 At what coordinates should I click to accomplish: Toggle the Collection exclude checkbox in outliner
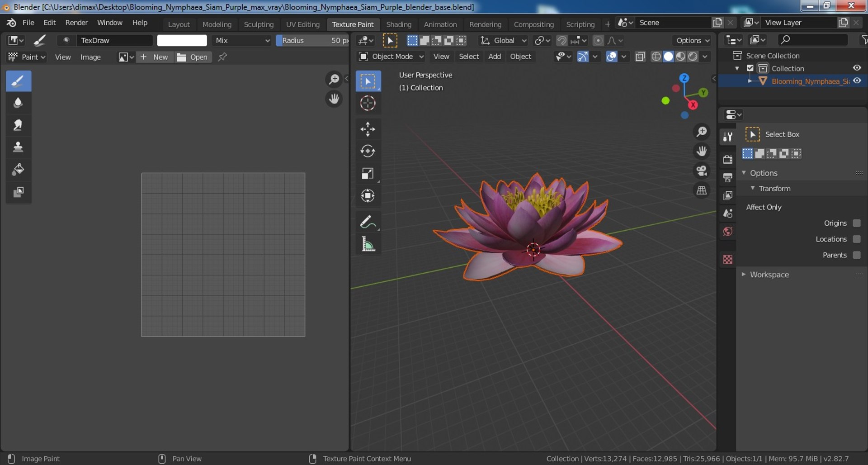750,68
